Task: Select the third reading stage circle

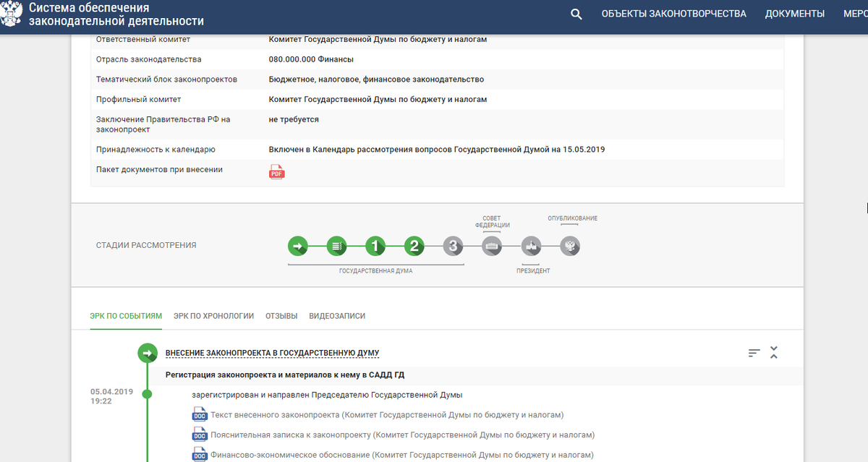Action: [x=453, y=247]
